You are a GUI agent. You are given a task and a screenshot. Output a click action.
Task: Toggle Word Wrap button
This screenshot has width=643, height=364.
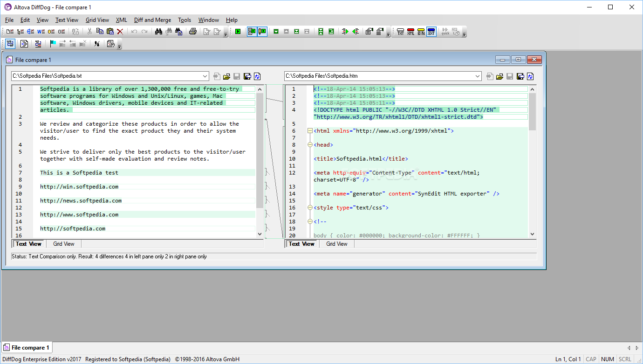[x=10, y=44]
